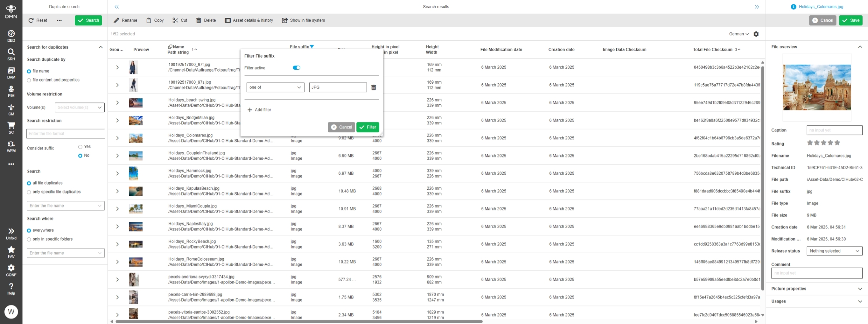Open the SRH search module

click(x=11, y=54)
